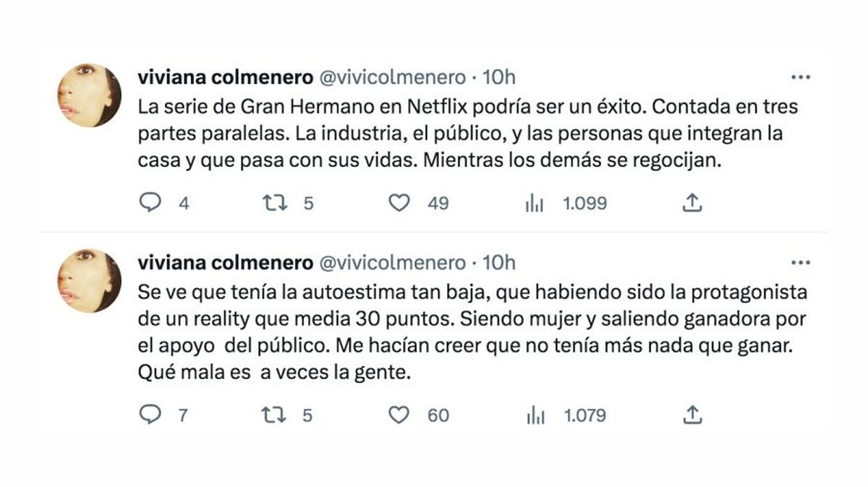Reply to the Netflix Gran Hermano tweet
868x487 pixels.
coord(151,203)
